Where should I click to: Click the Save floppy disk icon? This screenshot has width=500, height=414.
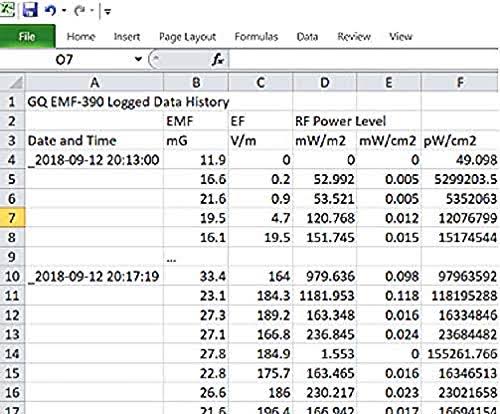(30, 10)
